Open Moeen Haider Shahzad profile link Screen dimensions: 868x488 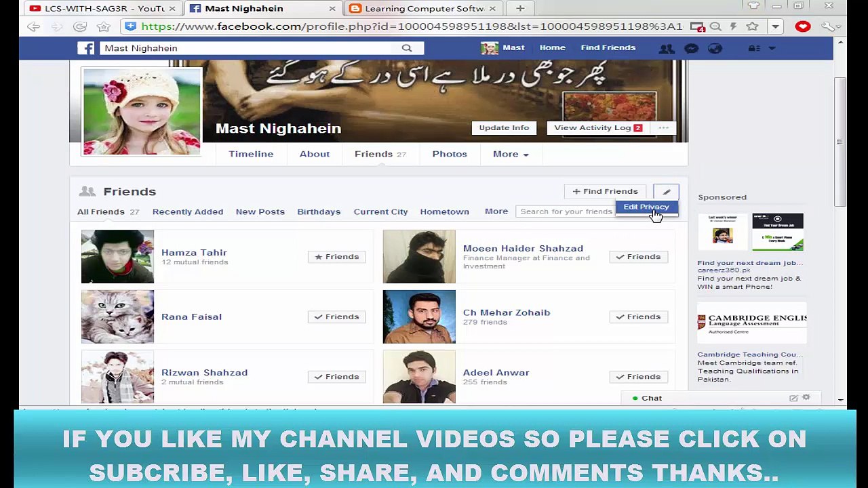523,248
